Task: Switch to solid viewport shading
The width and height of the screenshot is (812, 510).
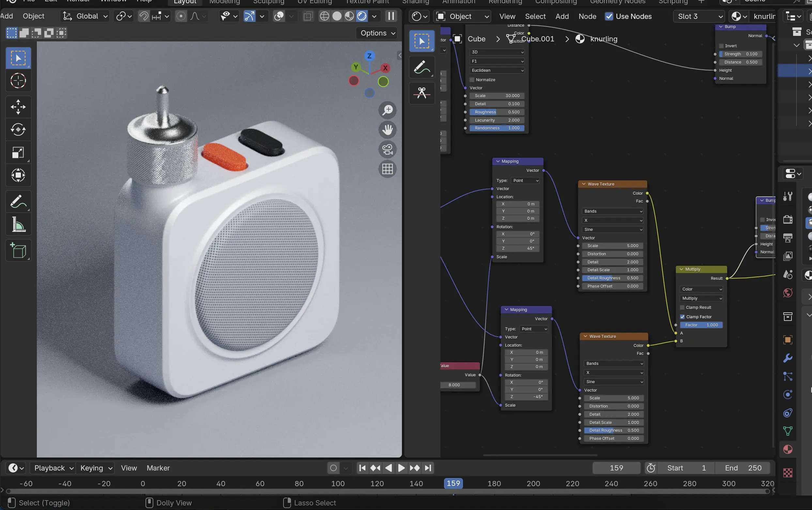Action: [337, 16]
